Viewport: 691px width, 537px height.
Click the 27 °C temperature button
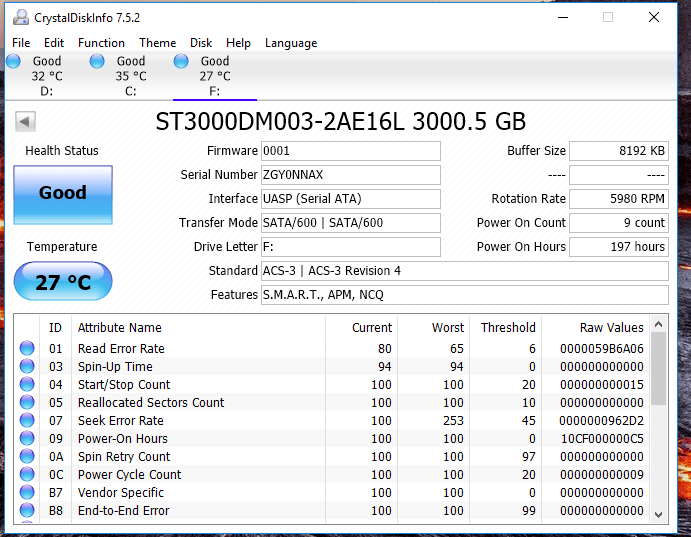pos(62,282)
